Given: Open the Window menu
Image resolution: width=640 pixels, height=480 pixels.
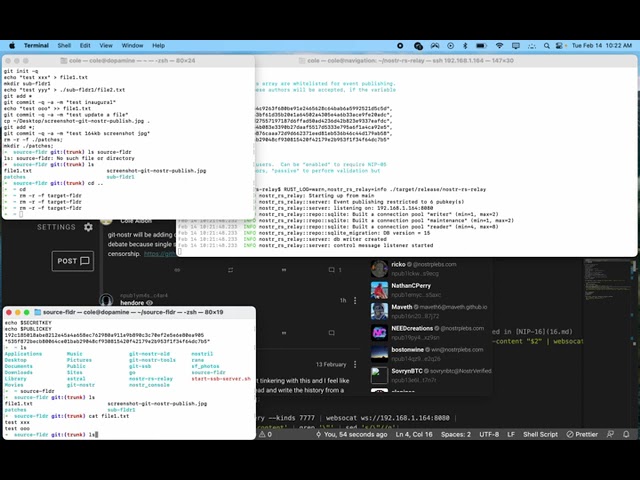Looking at the screenshot, I should pyautogui.click(x=132, y=46).
